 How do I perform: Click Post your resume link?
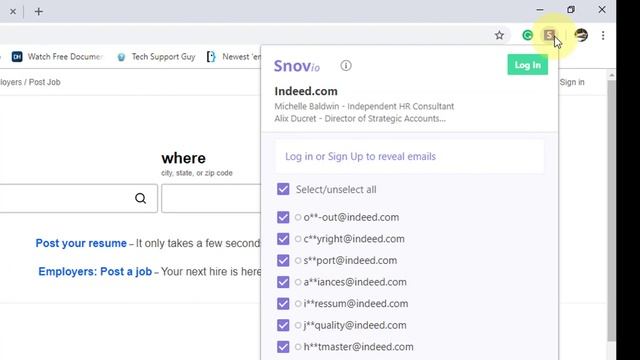click(81, 243)
